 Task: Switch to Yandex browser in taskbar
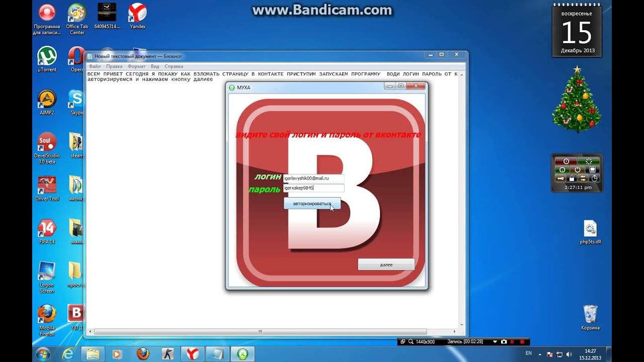point(193,354)
